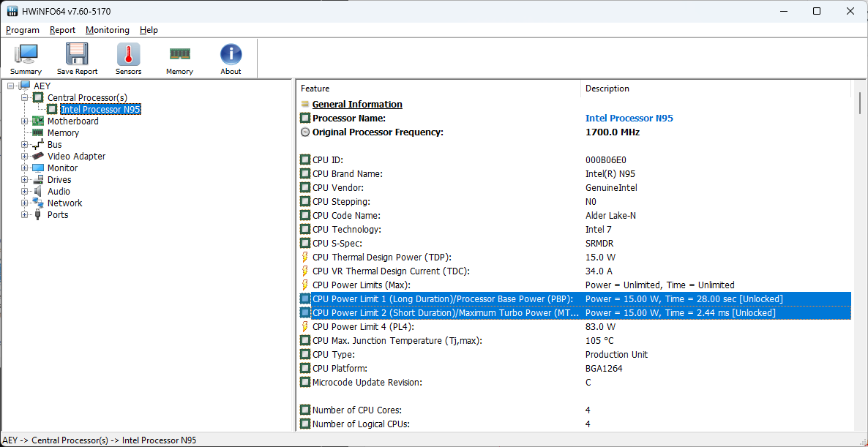The width and height of the screenshot is (868, 447).
Task: Click the blue Intel Processor N95 description
Action: pyautogui.click(x=629, y=118)
